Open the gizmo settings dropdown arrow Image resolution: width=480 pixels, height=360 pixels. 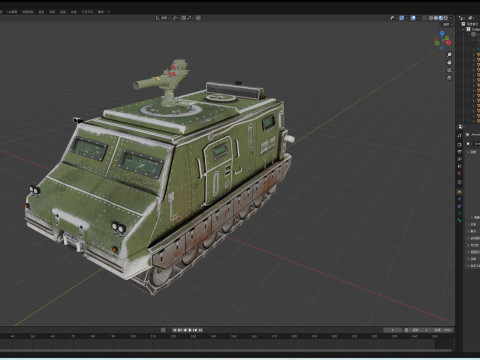[407, 18]
